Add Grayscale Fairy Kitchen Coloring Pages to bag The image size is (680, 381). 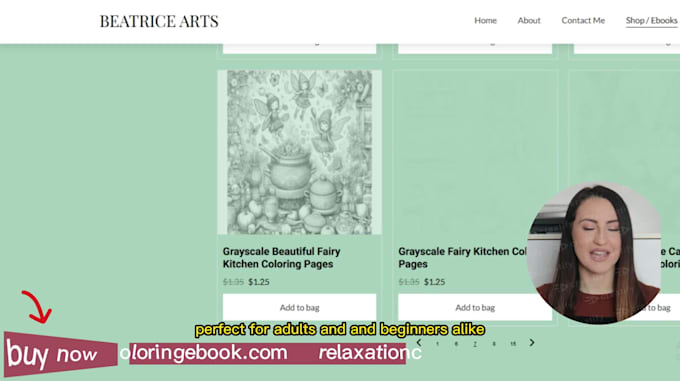pyautogui.click(x=475, y=307)
